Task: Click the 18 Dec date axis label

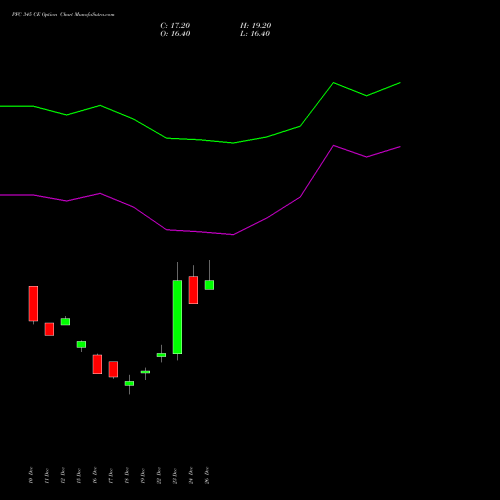Action: click(127, 475)
